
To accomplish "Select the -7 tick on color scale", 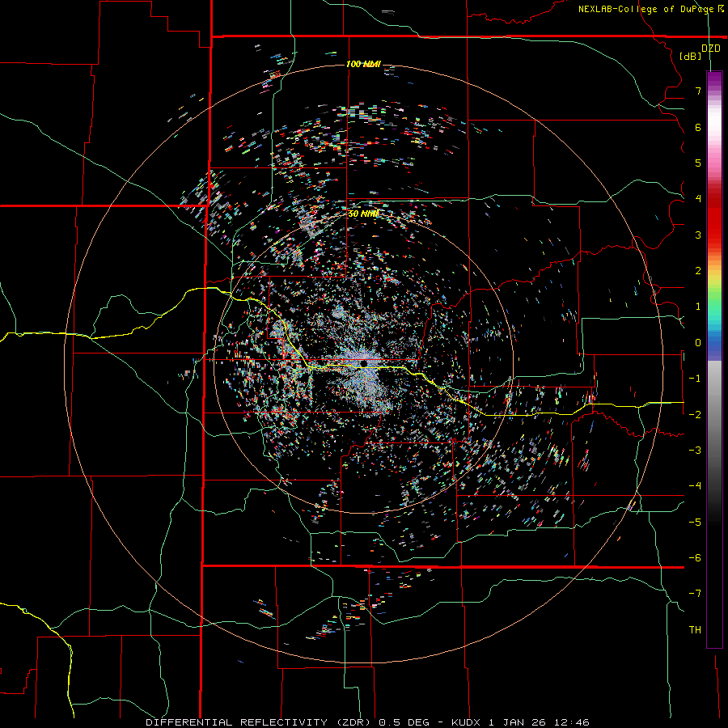I will pyautogui.click(x=695, y=594).
